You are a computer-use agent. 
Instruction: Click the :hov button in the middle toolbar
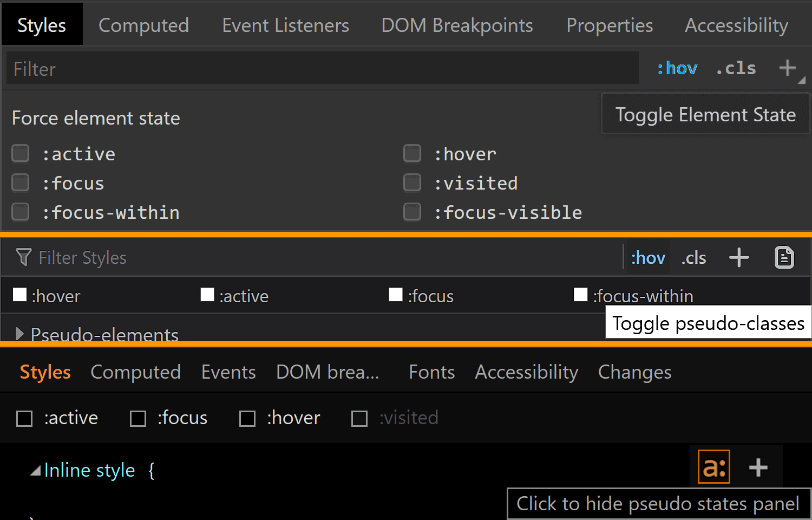648,258
